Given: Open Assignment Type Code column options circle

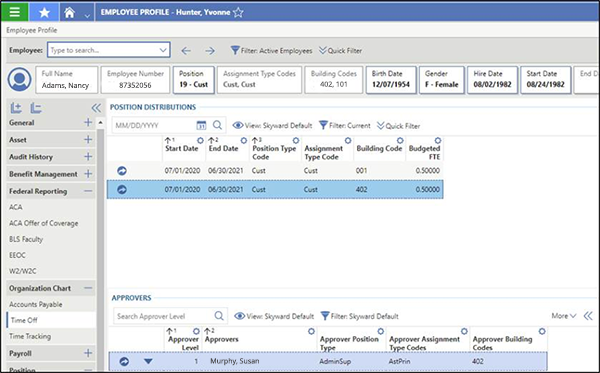Looking at the screenshot, I should (x=348, y=140).
